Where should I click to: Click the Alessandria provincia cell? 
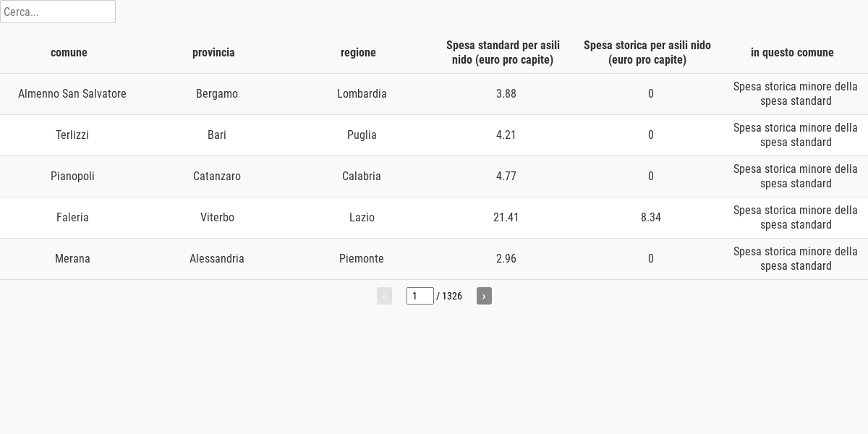(x=217, y=259)
